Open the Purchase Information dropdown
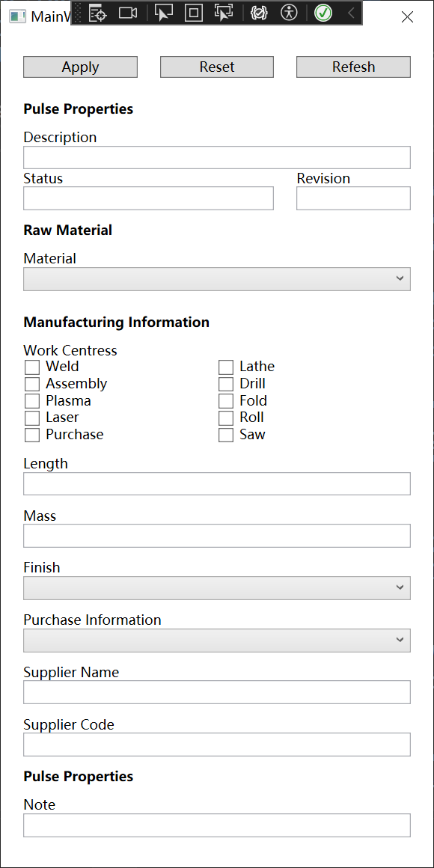This screenshot has height=868, width=434. [x=217, y=640]
